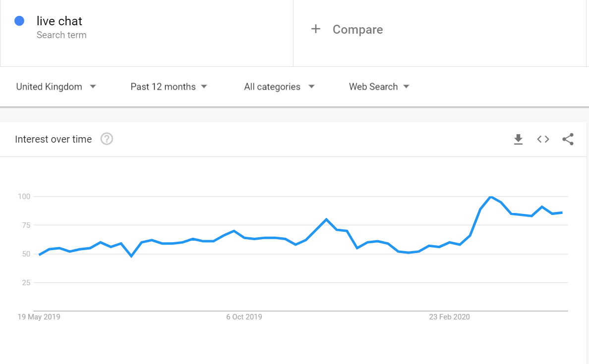Click the Search term subtitle text

coord(61,35)
